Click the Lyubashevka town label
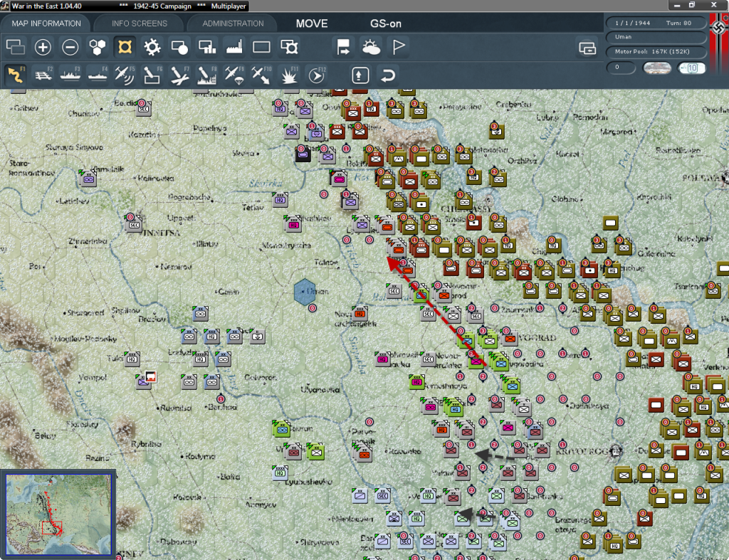 [x=309, y=482]
